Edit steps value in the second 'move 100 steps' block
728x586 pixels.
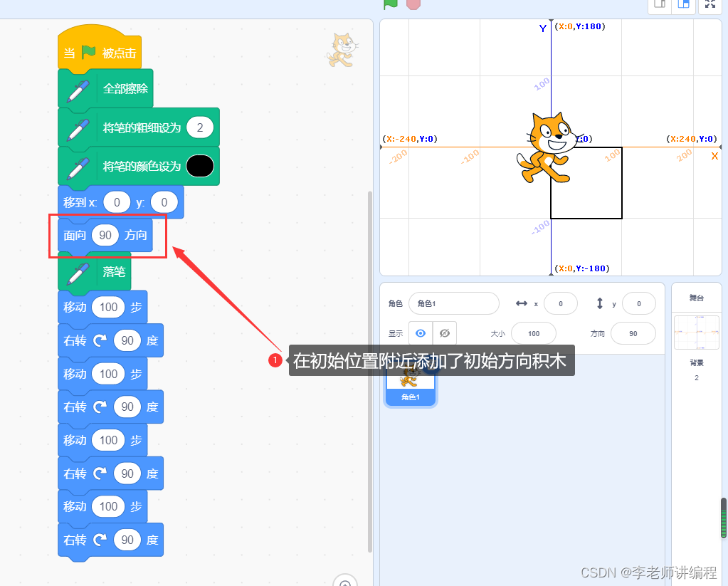click(x=109, y=374)
